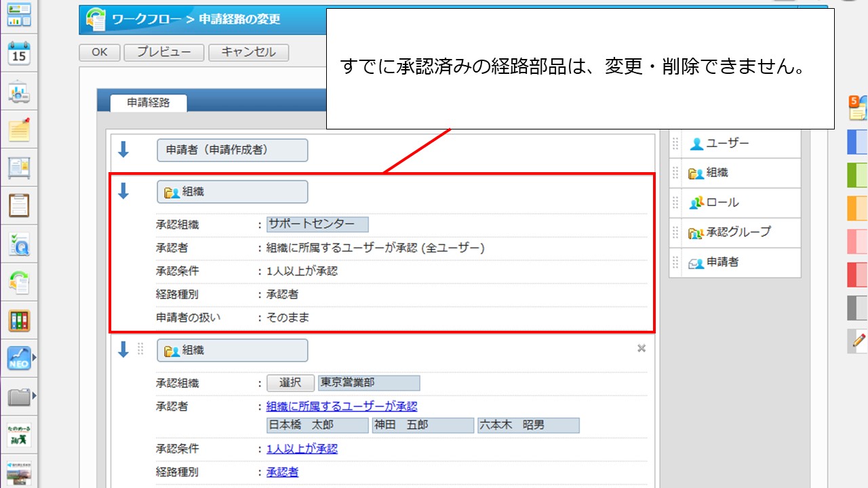The height and width of the screenshot is (488, 868).
Task: Click the workflow logo in the title bar
Action: (96, 20)
